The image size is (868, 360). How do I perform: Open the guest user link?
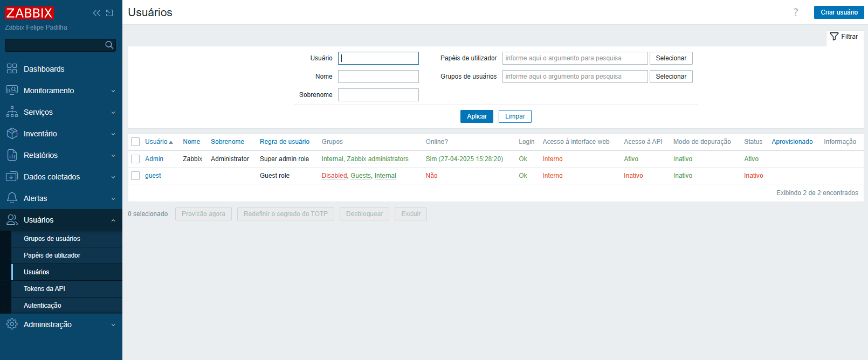(153, 176)
